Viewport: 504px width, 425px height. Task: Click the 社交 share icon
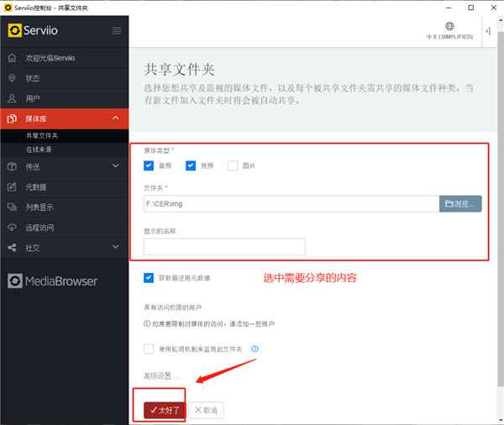coord(12,248)
